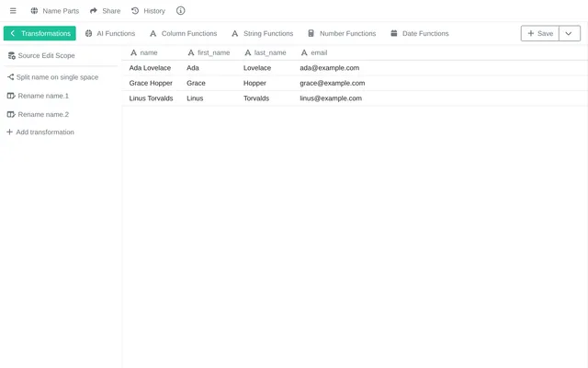Click the History clock icon
The height and width of the screenshot is (368, 588).
pyautogui.click(x=135, y=11)
